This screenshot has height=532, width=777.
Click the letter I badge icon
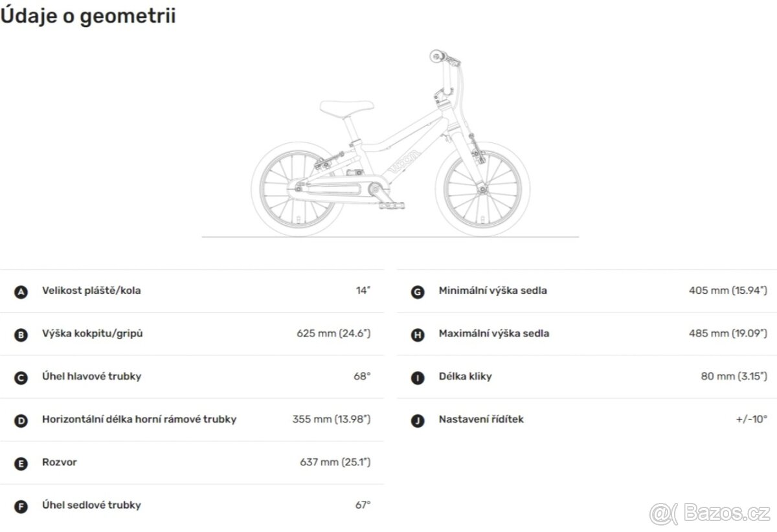click(418, 378)
